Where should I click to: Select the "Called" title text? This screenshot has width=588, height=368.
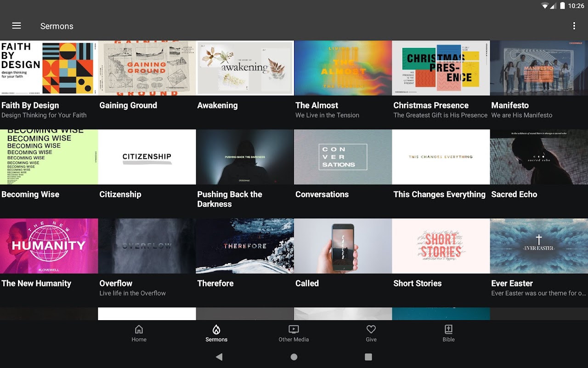(x=307, y=283)
